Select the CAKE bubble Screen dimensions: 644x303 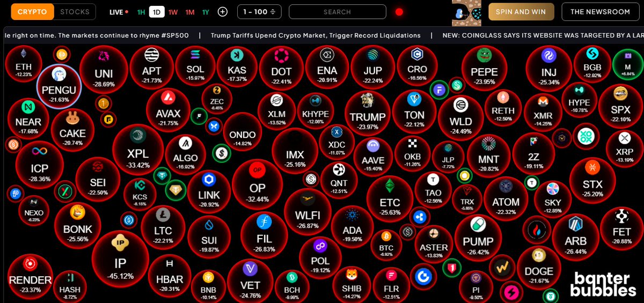72,130
